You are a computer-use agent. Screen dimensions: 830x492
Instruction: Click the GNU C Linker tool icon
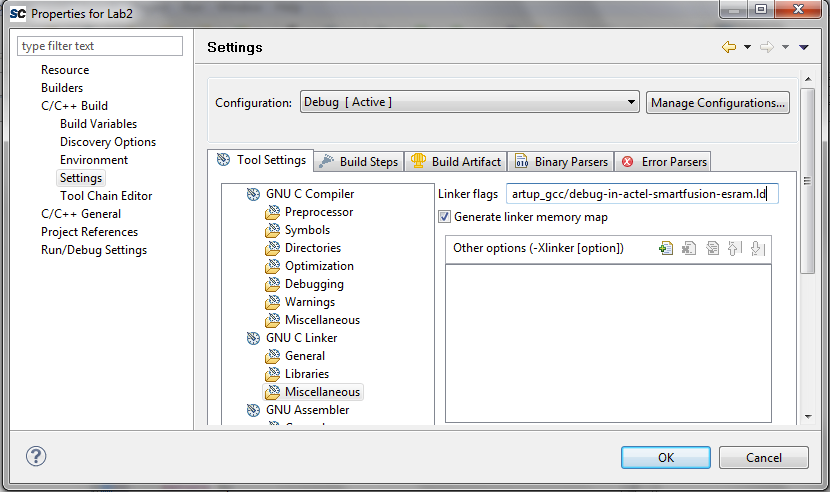[x=254, y=338]
